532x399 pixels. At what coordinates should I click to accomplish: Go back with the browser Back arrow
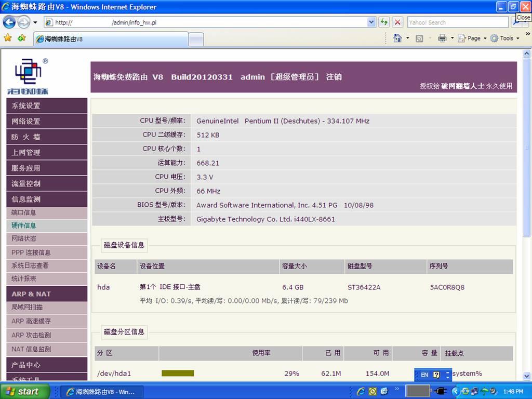click(x=9, y=22)
